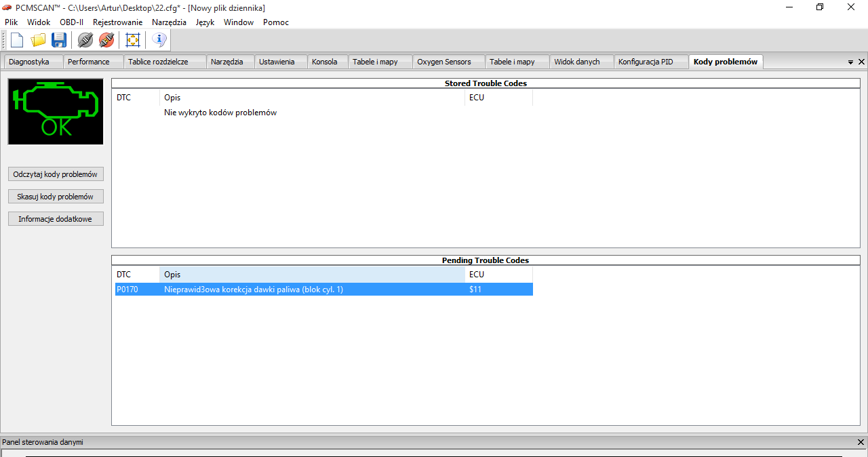
Task: Open the info speech bubble icon
Action: [x=159, y=41]
